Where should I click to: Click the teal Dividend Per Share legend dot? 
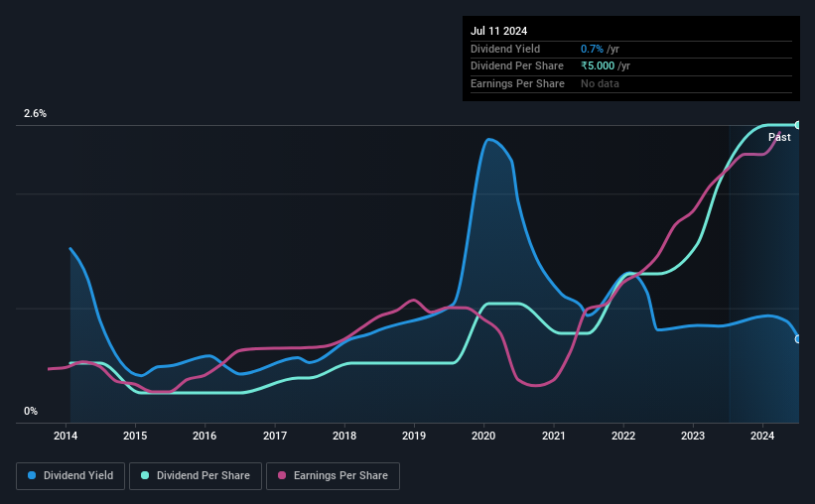(x=145, y=475)
